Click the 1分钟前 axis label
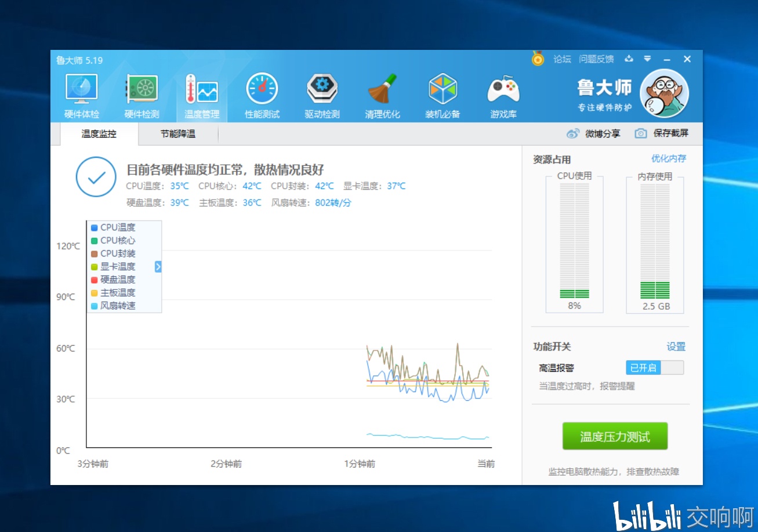 click(x=360, y=464)
